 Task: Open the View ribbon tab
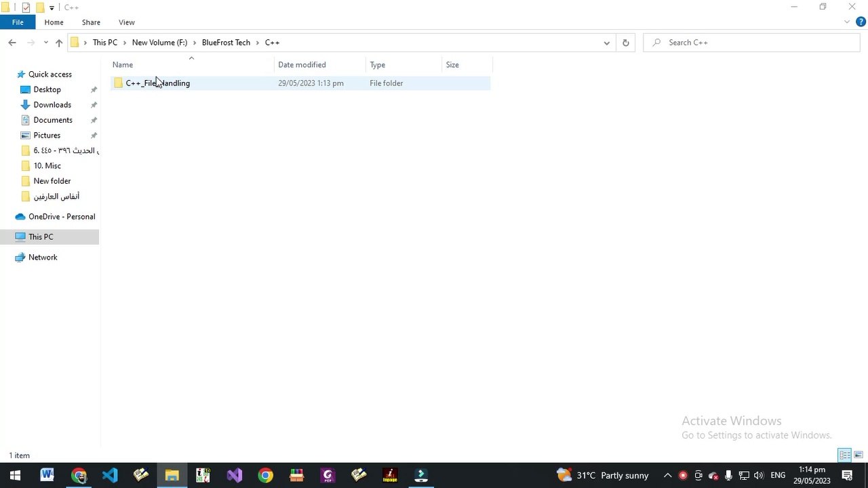127,22
